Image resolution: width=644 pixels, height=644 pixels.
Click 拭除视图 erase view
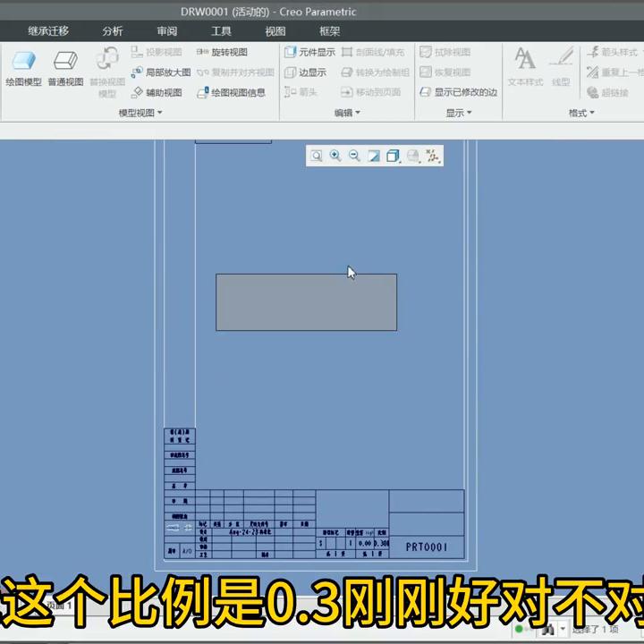pyautogui.click(x=445, y=52)
